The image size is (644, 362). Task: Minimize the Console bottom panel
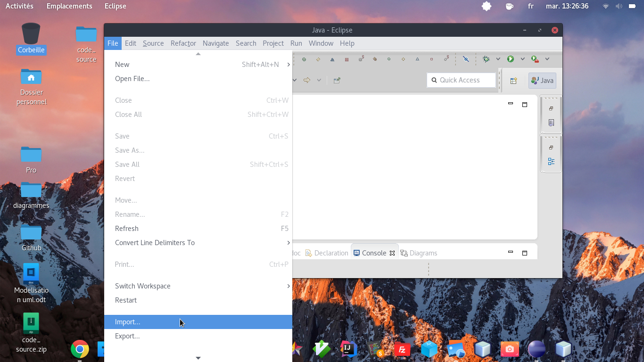(x=511, y=252)
